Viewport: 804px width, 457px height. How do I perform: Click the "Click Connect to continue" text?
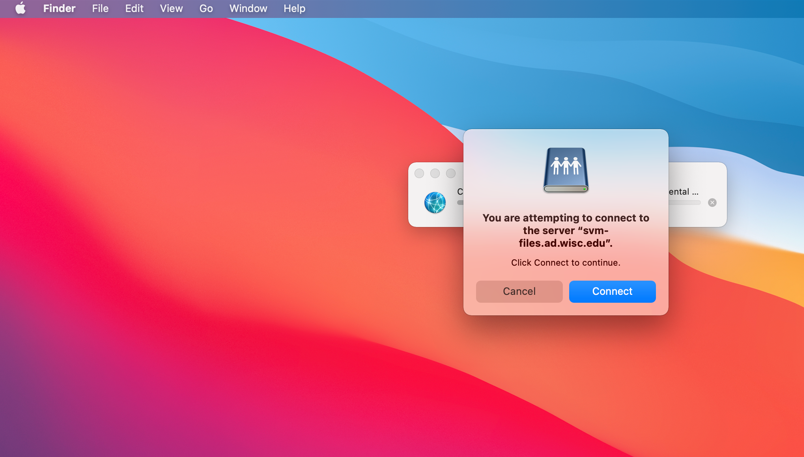click(565, 263)
